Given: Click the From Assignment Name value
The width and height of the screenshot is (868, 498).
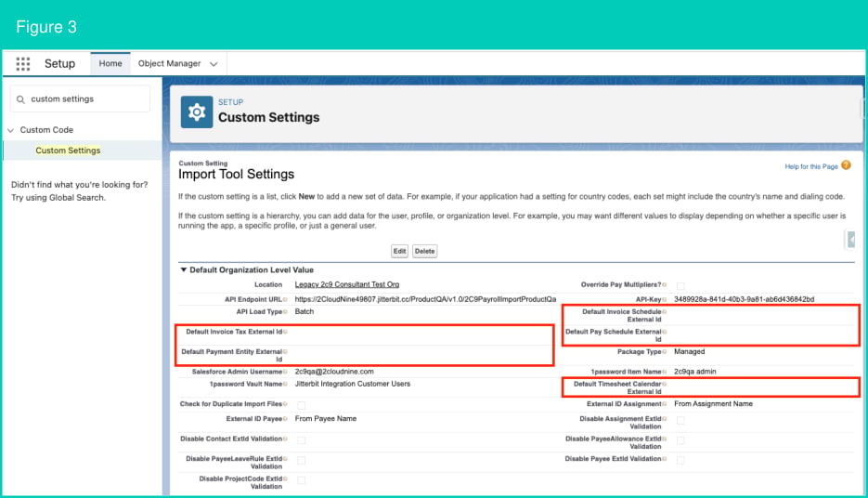Looking at the screenshot, I should (x=713, y=404).
